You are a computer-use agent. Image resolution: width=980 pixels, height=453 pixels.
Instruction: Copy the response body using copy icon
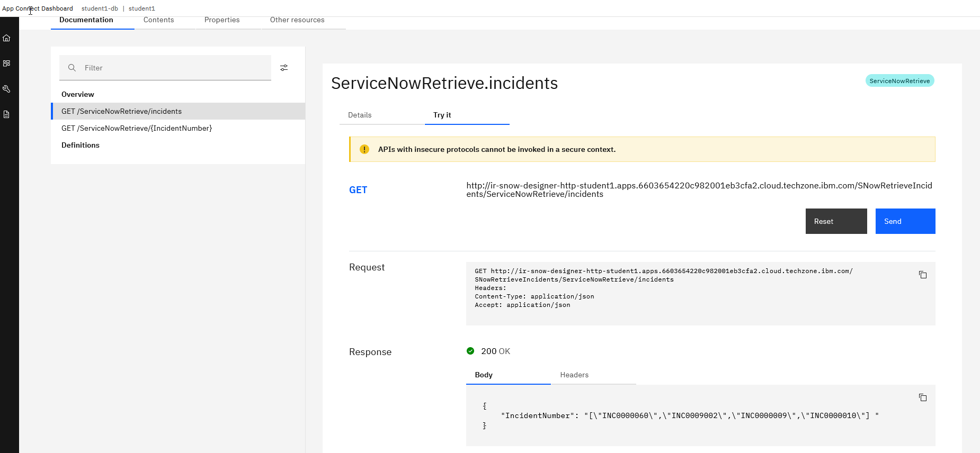(x=922, y=397)
